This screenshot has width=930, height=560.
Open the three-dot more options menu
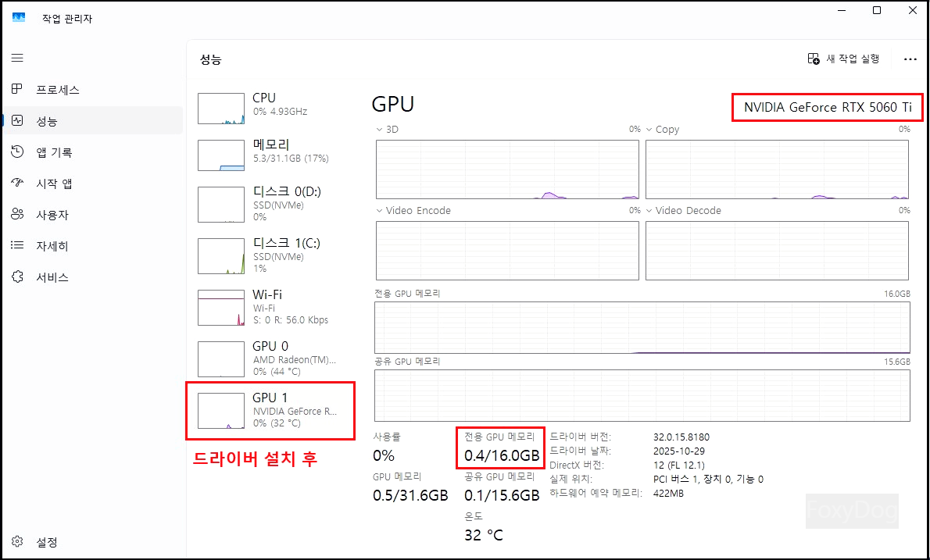pyautogui.click(x=910, y=59)
